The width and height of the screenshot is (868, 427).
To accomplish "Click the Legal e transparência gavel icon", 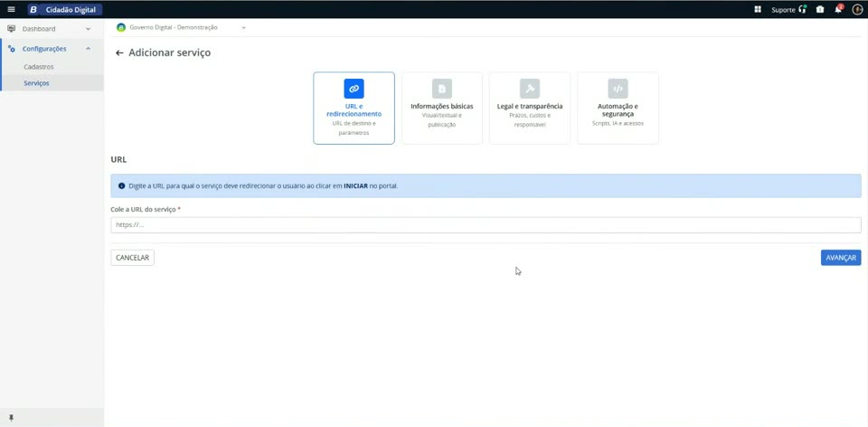I will (x=530, y=89).
